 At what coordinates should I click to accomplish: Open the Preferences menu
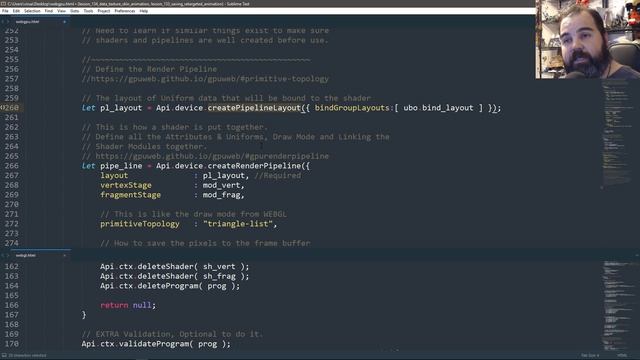point(125,11)
